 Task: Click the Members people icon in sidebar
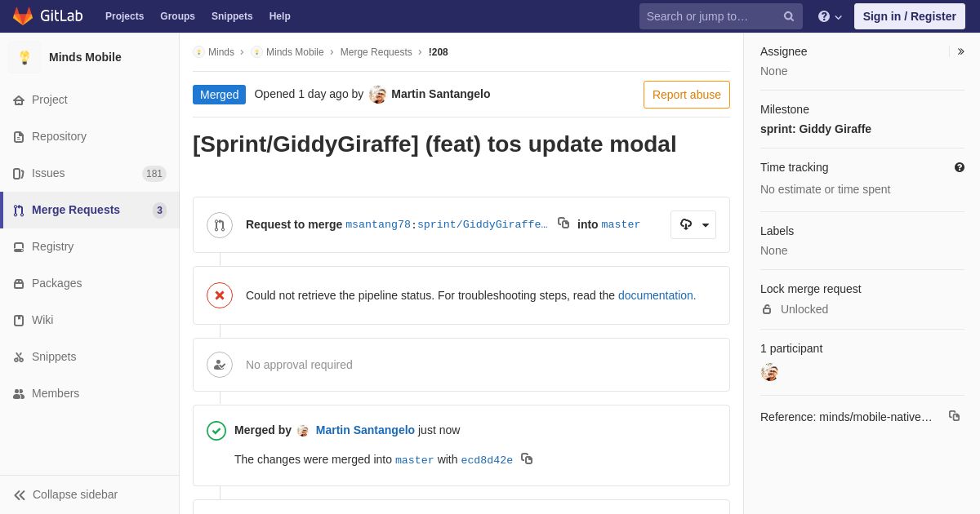19,394
